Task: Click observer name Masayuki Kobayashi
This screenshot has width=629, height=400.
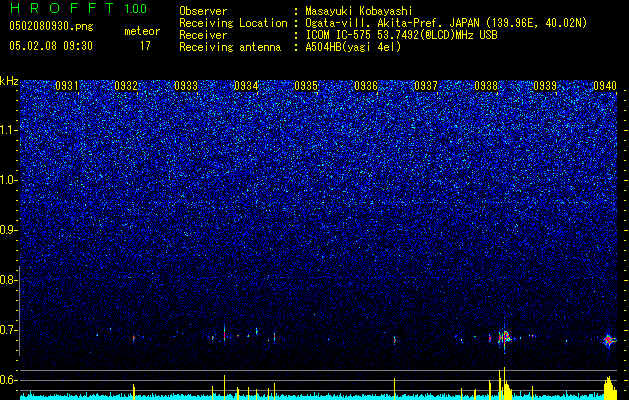Action: 359,11
